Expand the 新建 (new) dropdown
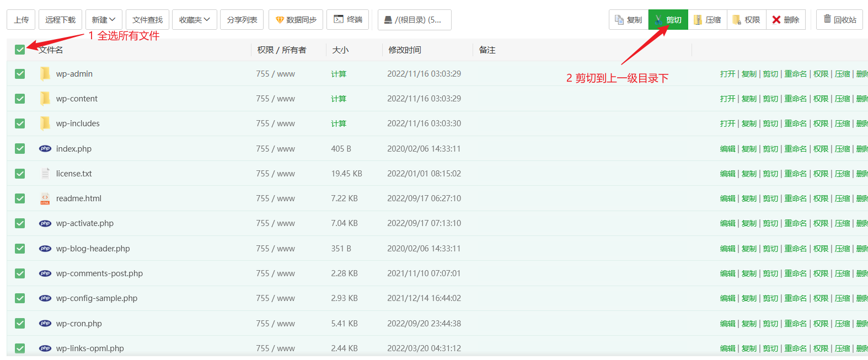 click(104, 20)
